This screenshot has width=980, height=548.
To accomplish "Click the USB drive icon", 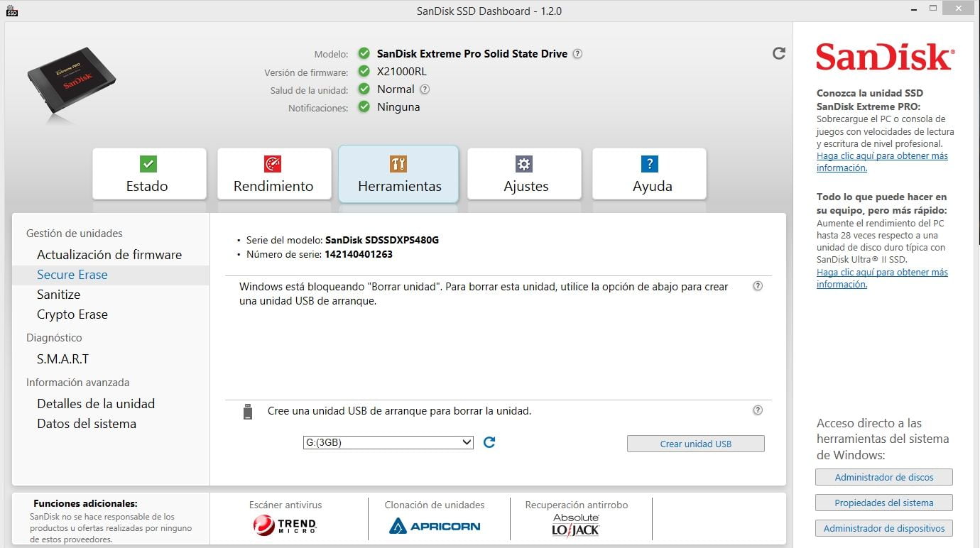I will (x=248, y=412).
